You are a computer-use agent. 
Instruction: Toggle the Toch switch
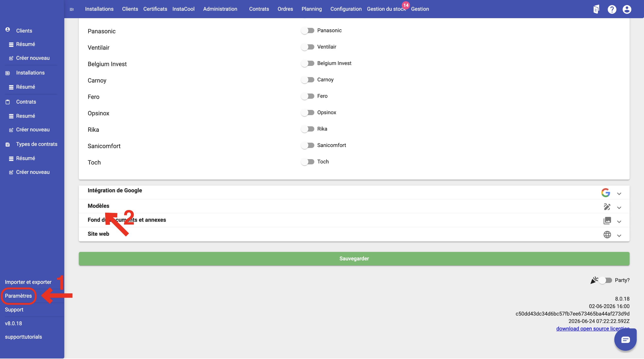pyautogui.click(x=307, y=162)
